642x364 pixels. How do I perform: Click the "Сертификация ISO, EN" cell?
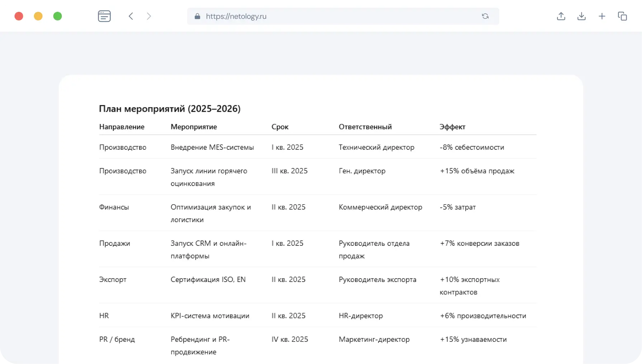(208, 279)
